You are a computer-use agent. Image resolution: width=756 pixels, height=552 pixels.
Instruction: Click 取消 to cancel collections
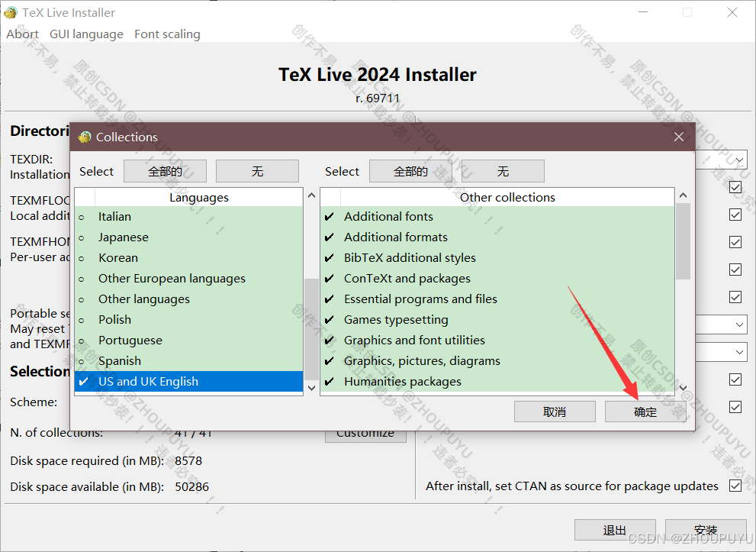(x=555, y=412)
